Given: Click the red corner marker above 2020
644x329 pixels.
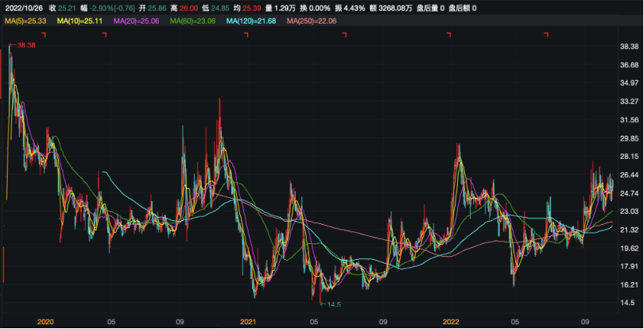Looking at the screenshot, I should pos(44,35).
